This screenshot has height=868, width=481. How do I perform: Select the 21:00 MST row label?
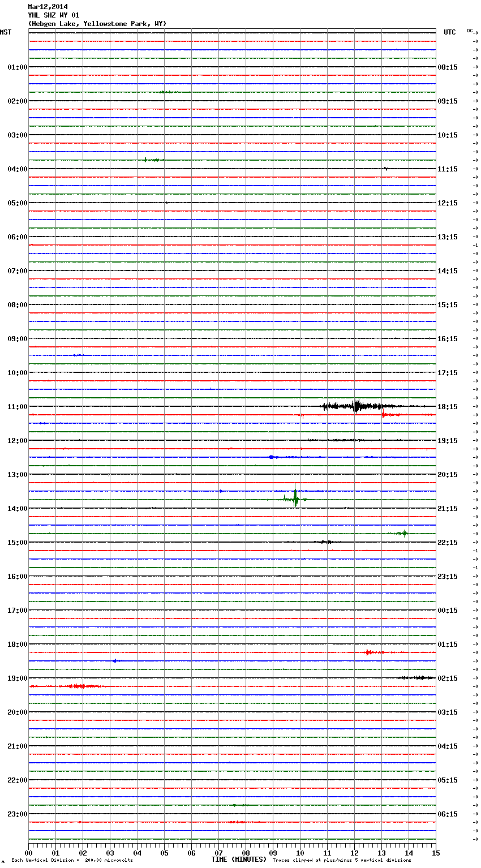click(x=18, y=746)
